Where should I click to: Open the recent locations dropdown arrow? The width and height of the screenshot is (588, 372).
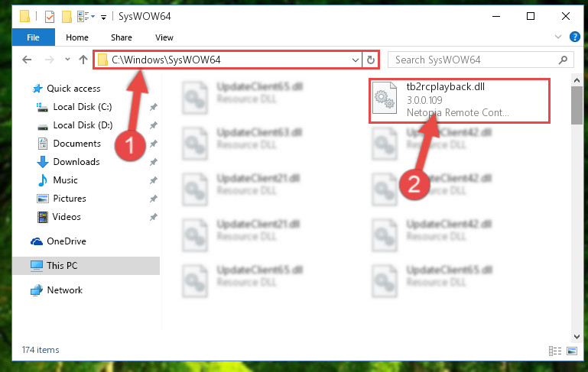click(x=67, y=59)
